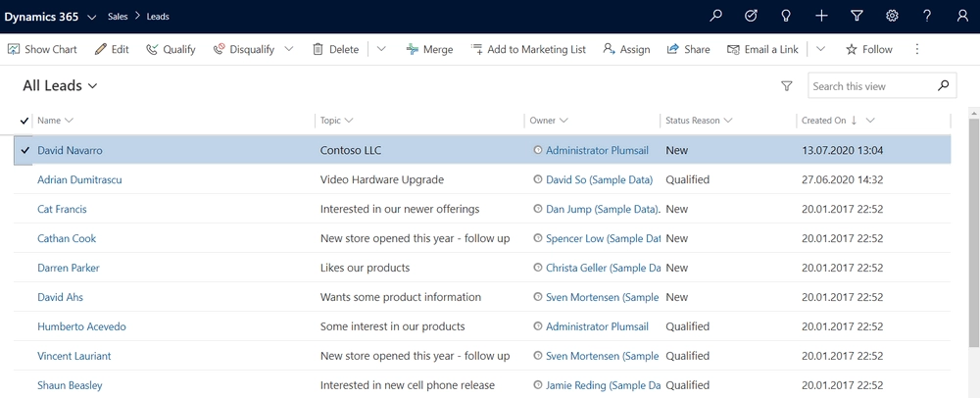Screen dimensions: 980x398
Task: Click the Edit pencil command
Action: click(112, 49)
